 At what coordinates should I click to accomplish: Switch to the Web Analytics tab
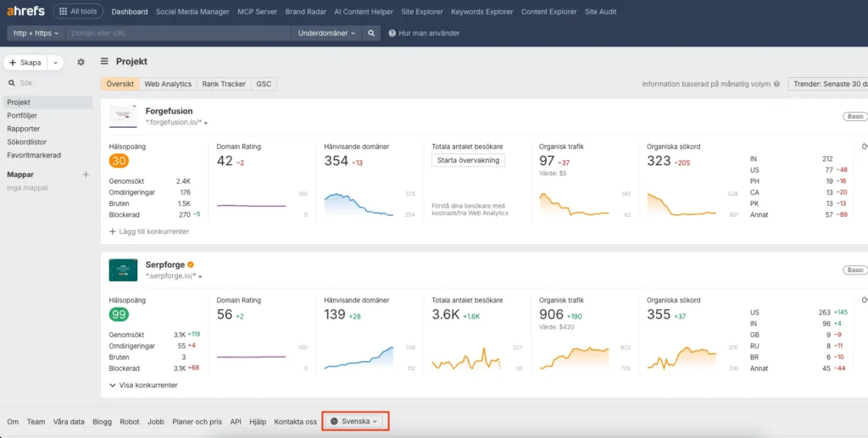[x=168, y=84]
